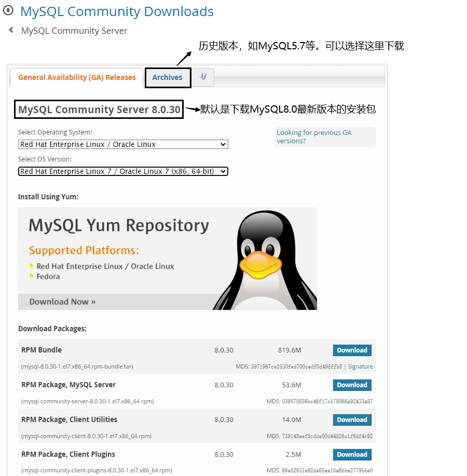Switch to General Availability (GA) Releases tab
The height and width of the screenshot is (476, 467).
[77, 77]
